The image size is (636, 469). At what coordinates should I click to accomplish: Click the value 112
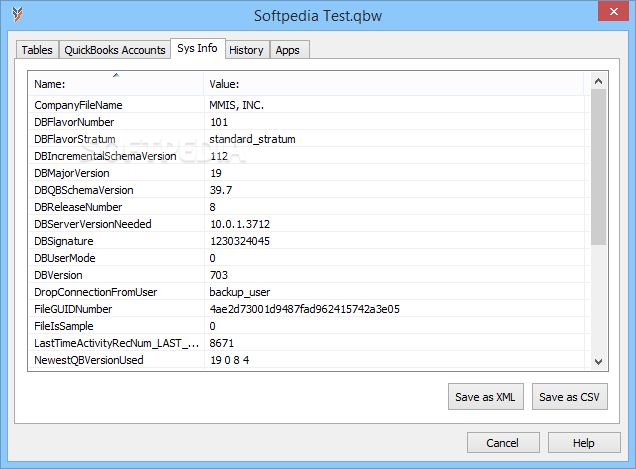(x=219, y=156)
